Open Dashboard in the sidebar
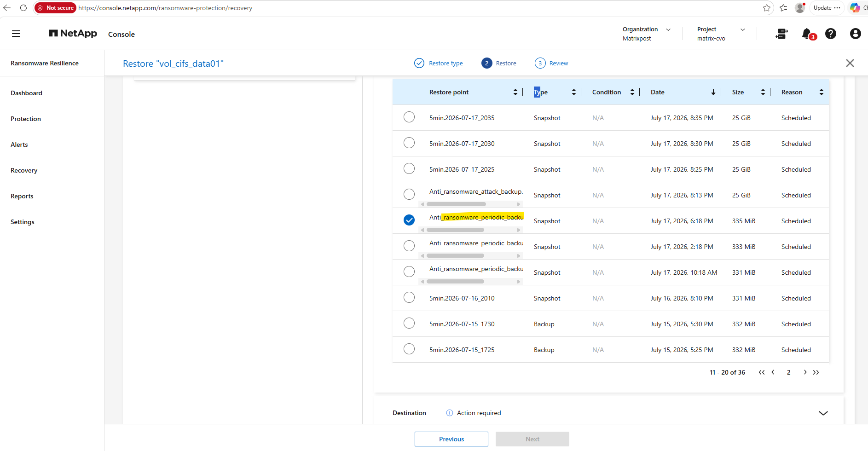The width and height of the screenshot is (868, 451). (x=27, y=93)
